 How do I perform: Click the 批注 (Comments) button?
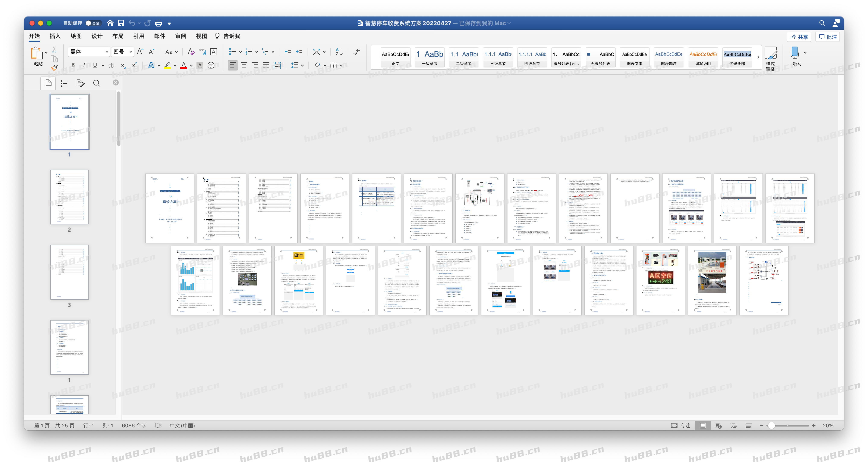(x=828, y=37)
